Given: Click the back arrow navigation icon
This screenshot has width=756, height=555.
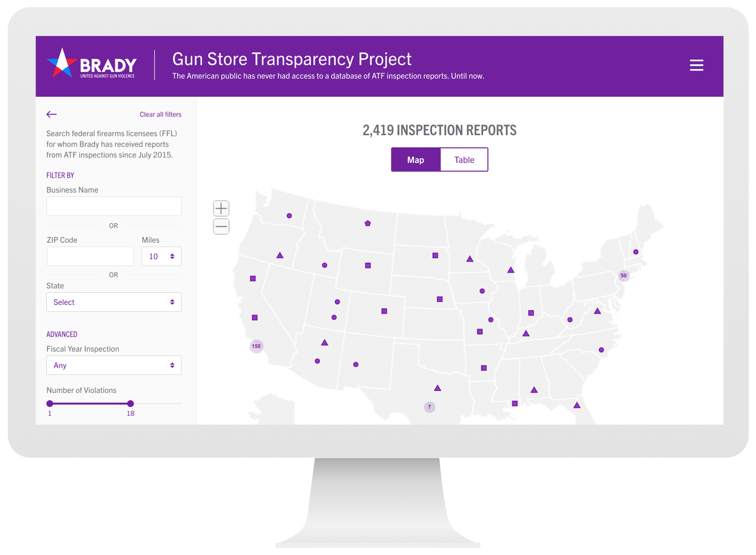Looking at the screenshot, I should 52,114.
